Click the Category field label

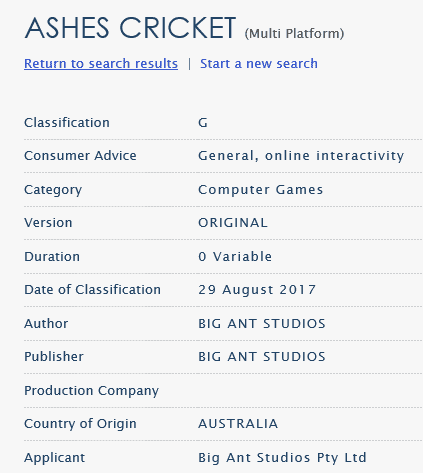click(53, 190)
